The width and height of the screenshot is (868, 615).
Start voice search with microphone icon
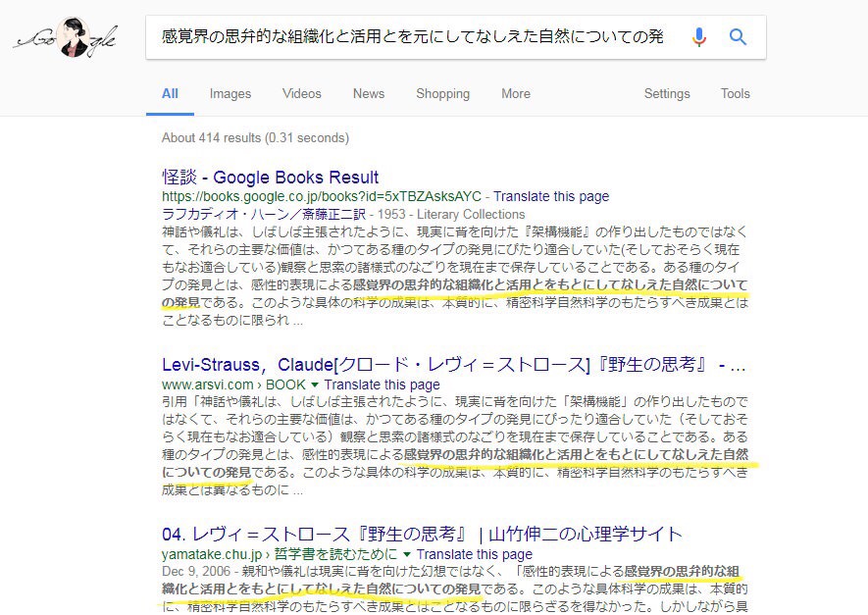click(x=699, y=37)
